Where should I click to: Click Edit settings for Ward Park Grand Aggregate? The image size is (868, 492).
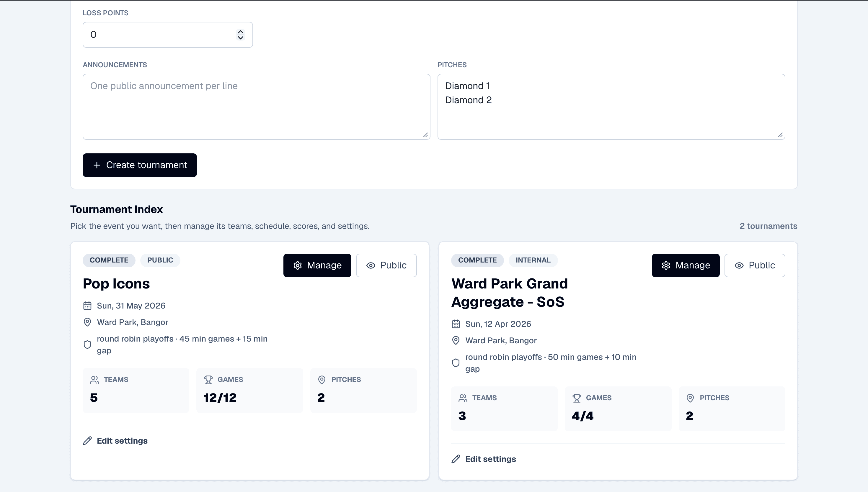[484, 459]
